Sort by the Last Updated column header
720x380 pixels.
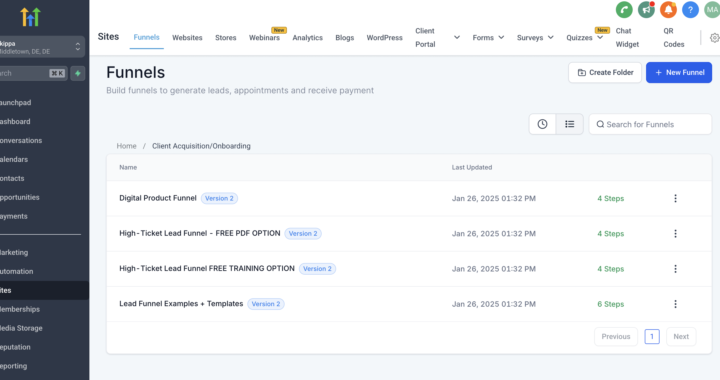click(472, 168)
